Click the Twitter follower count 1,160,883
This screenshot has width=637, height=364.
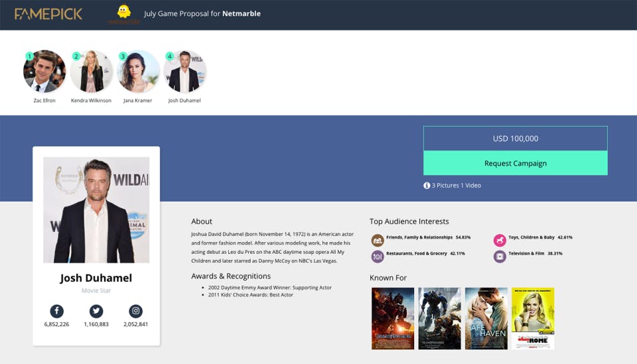(96, 324)
